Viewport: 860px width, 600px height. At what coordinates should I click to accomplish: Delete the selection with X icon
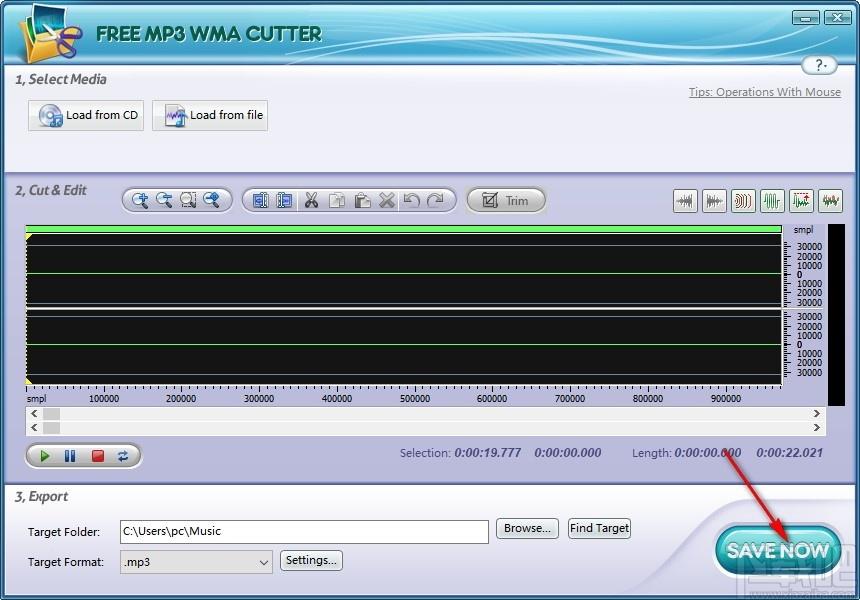point(387,200)
